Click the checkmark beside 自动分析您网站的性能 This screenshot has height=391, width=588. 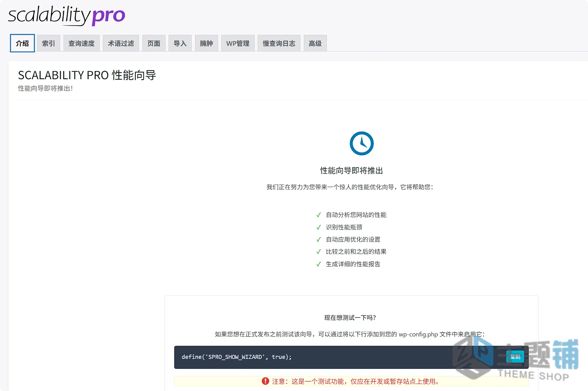click(x=318, y=215)
